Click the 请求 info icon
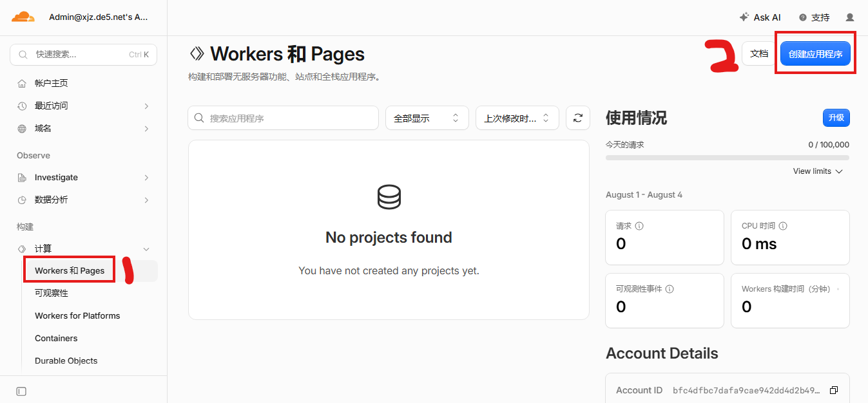The height and width of the screenshot is (403, 868). click(x=639, y=226)
